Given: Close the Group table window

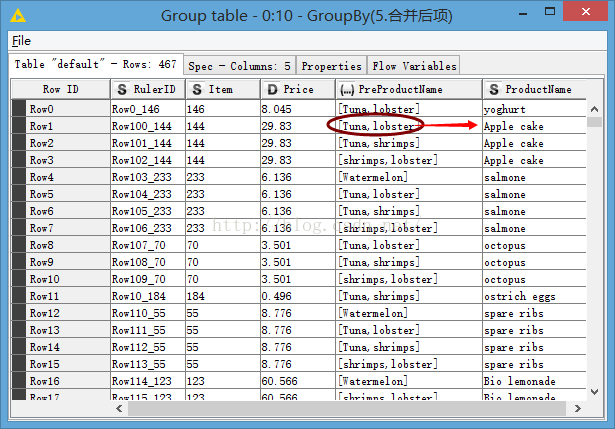Looking at the screenshot, I should click(x=586, y=11).
